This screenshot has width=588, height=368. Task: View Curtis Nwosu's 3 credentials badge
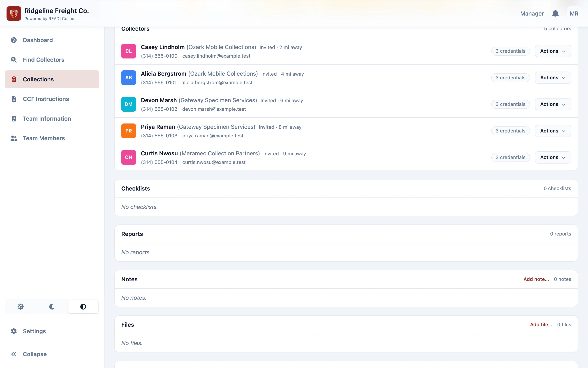[510, 157]
